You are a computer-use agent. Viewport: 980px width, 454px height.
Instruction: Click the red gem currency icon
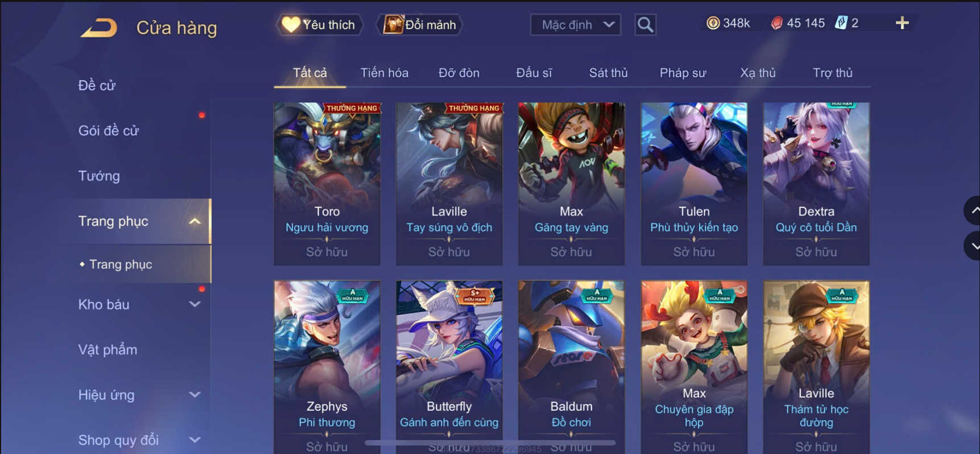click(776, 23)
